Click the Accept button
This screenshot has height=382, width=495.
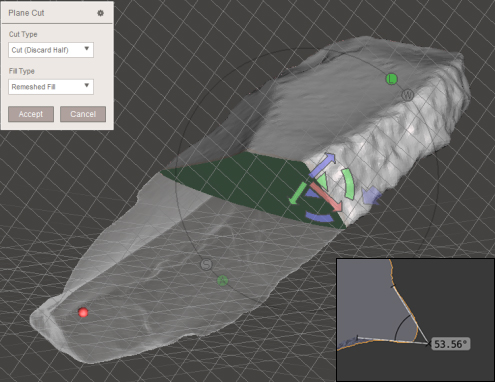point(31,114)
